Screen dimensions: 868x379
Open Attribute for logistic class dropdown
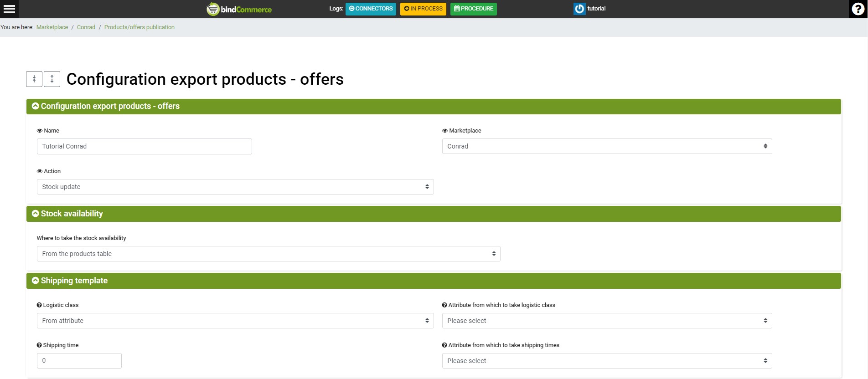tap(607, 321)
